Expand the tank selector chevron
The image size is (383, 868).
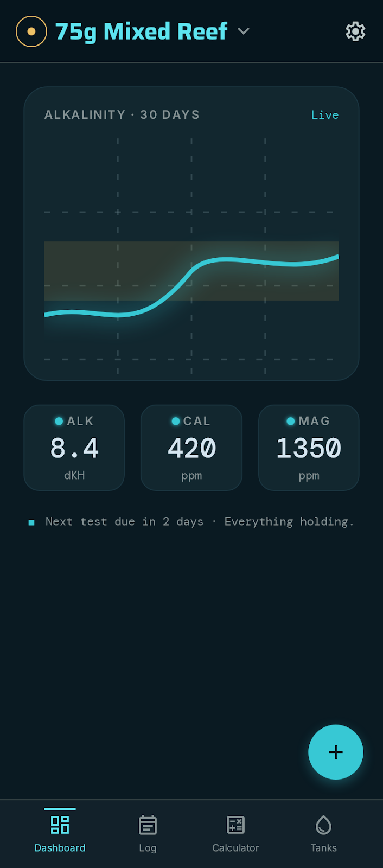(x=244, y=31)
